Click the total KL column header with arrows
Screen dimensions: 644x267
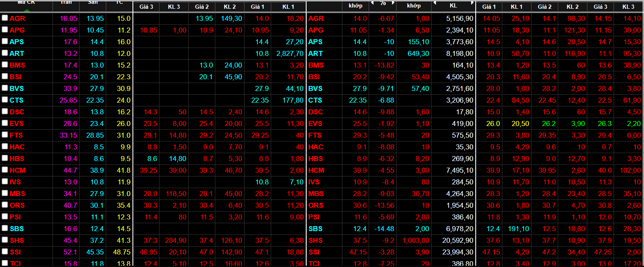point(453,5)
